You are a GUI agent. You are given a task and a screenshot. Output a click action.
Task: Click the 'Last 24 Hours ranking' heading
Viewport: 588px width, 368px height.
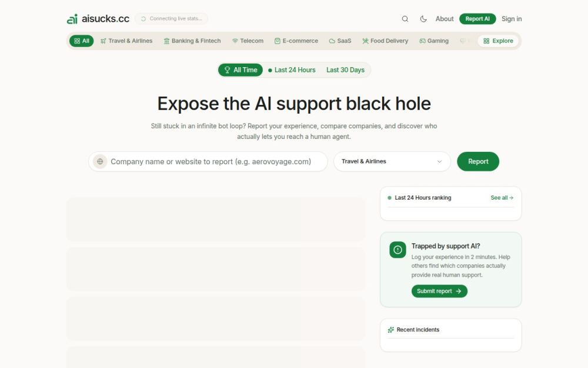423,197
